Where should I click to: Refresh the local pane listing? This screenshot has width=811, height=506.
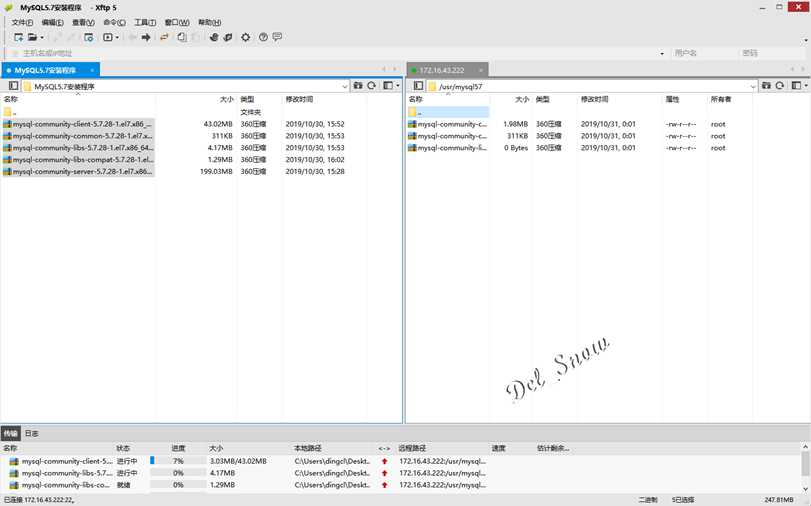click(x=371, y=86)
